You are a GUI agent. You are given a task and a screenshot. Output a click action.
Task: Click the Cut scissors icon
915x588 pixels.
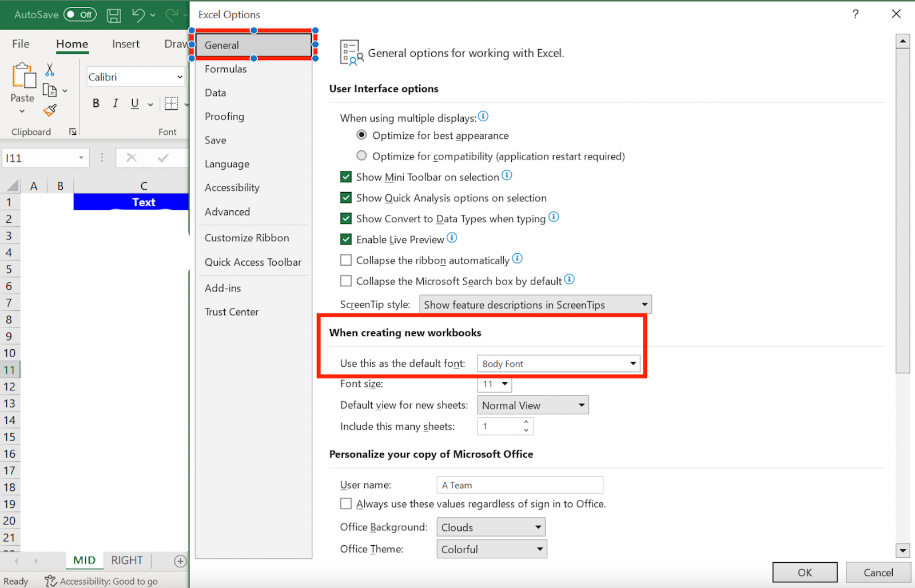50,70
